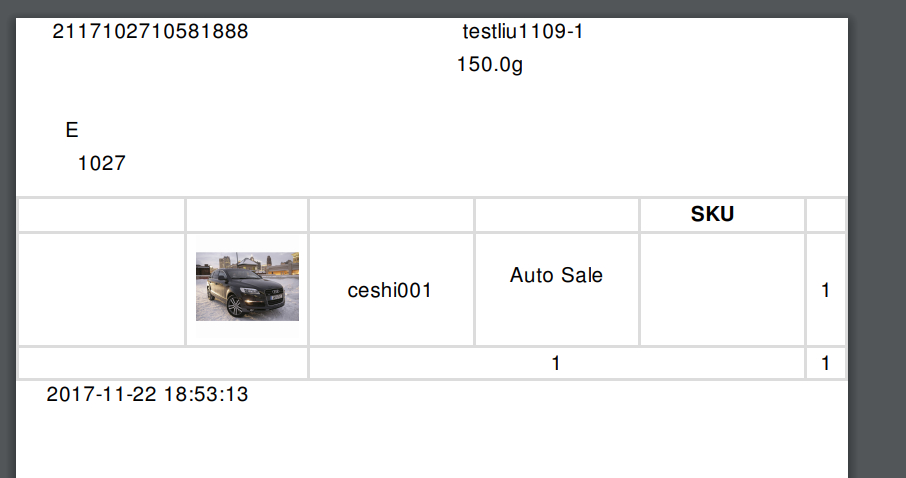The image size is (906, 478).
Task: Select order number 2117102710581888 text
Action: click(150, 31)
